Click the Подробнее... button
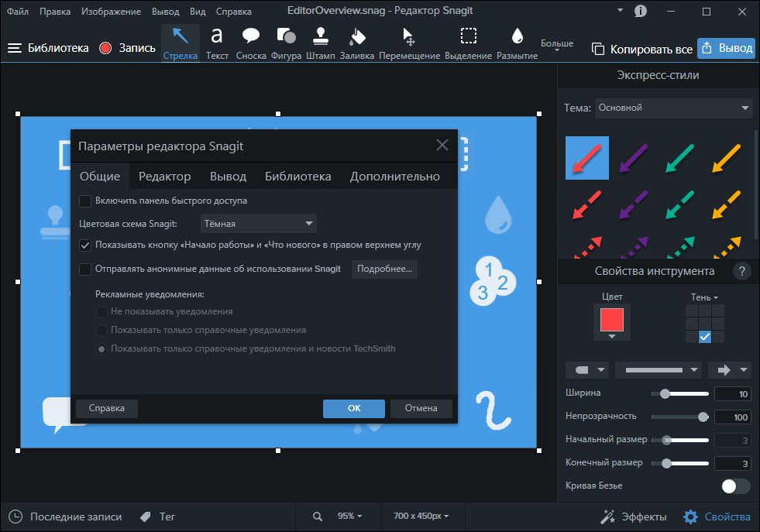The height and width of the screenshot is (532, 760). point(385,269)
